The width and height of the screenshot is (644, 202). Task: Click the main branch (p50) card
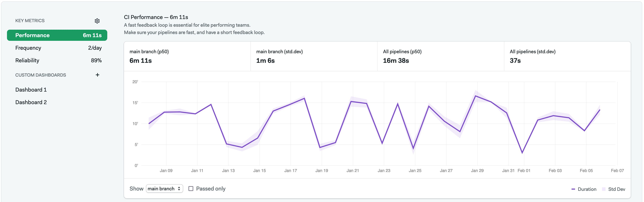(187, 56)
